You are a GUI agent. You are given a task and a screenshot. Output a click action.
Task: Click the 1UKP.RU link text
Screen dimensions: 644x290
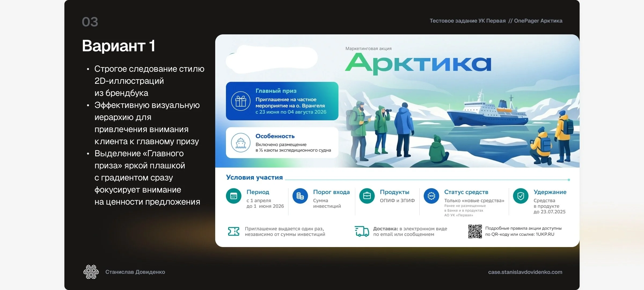pyautogui.click(x=545, y=234)
